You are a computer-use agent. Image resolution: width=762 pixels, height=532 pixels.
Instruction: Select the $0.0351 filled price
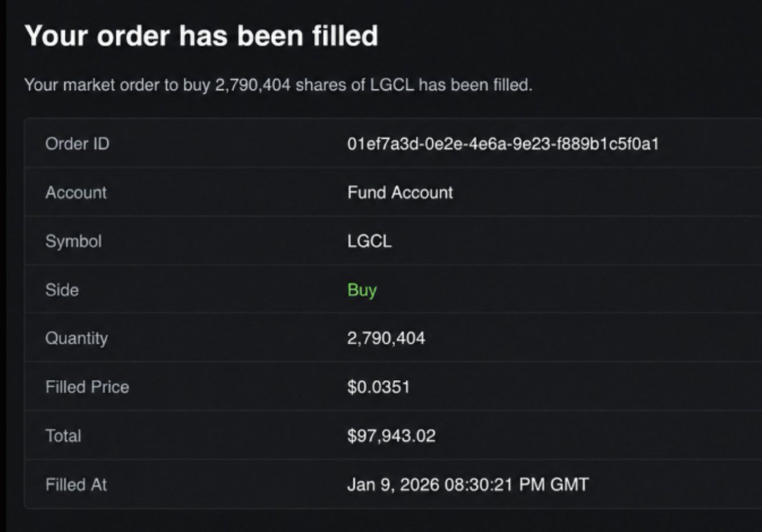(x=378, y=387)
